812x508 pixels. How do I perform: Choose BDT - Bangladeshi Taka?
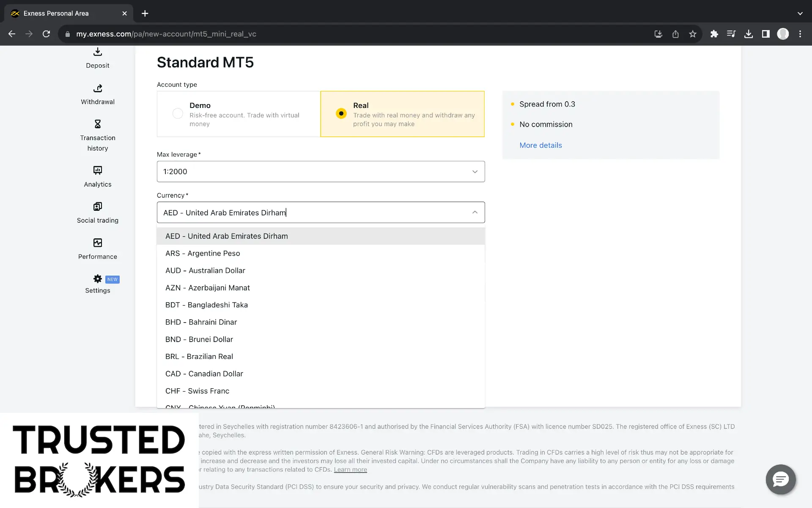click(321, 305)
